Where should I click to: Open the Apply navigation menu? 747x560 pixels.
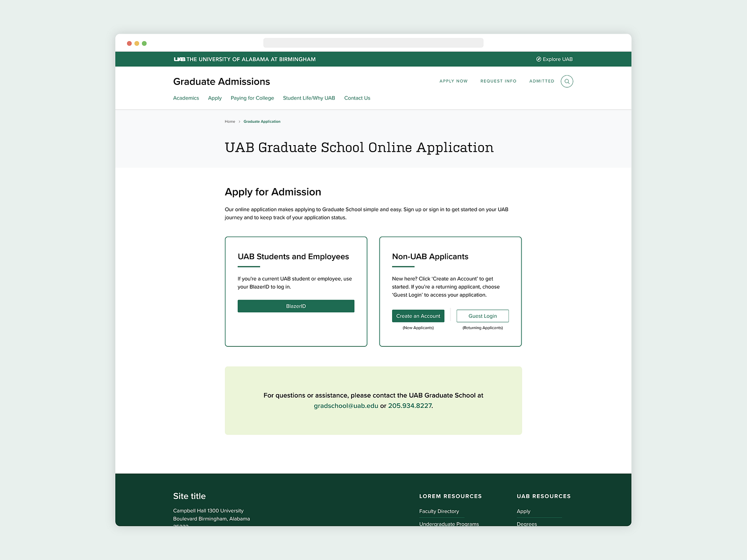(x=215, y=98)
